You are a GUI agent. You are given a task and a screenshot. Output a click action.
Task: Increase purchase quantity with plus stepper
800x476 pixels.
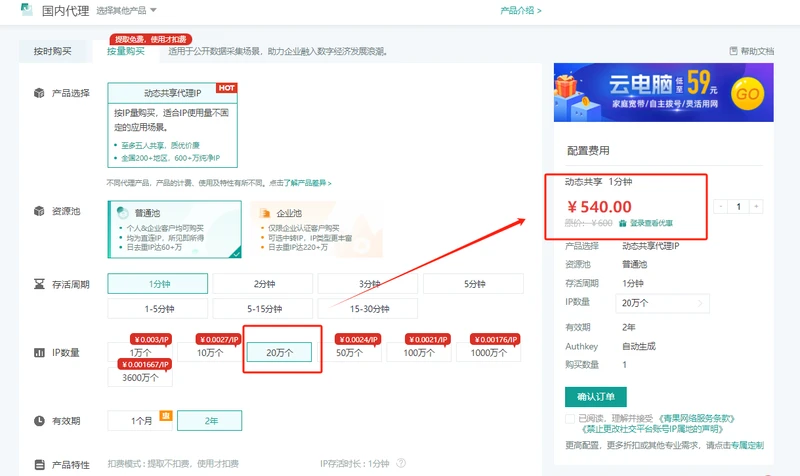pos(756,207)
